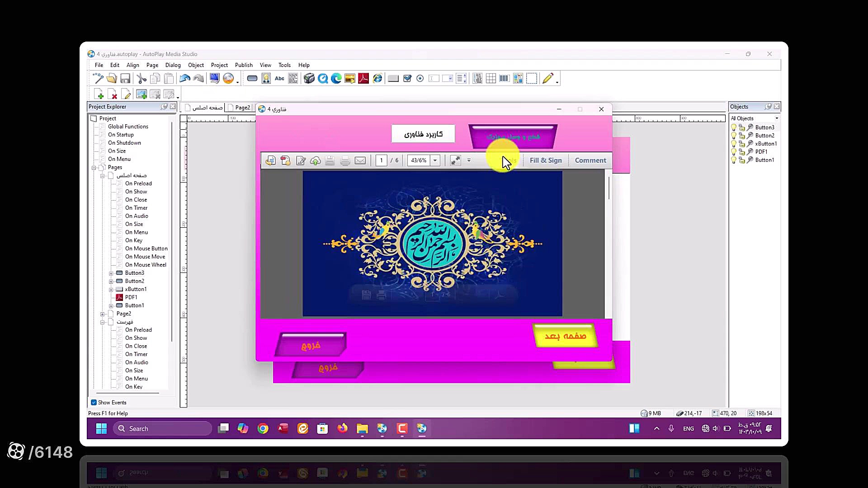Click the Fill & Sign button
The width and height of the screenshot is (868, 488).
point(546,160)
